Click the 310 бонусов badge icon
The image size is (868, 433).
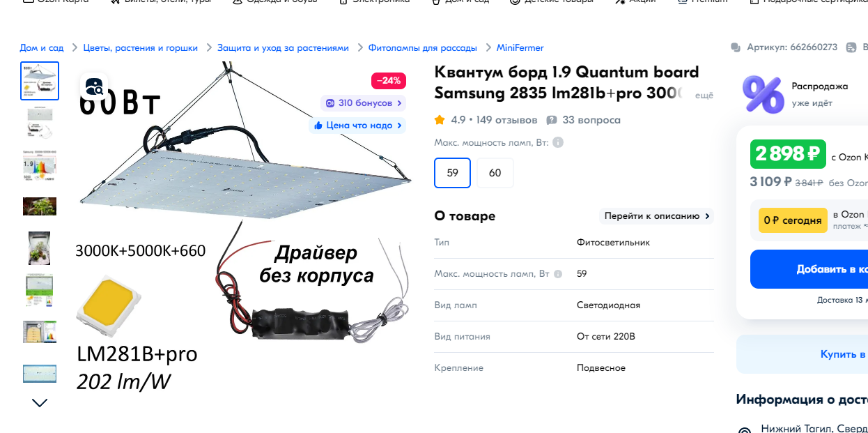(x=330, y=103)
